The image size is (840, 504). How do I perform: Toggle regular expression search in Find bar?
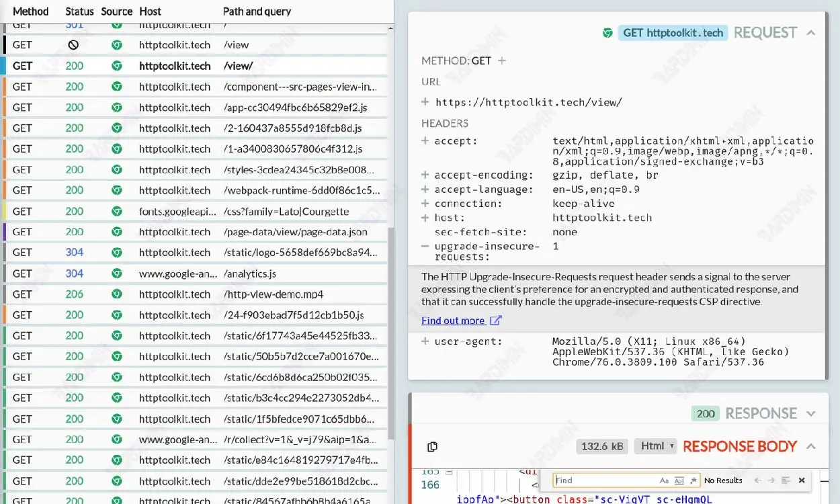coord(692,480)
